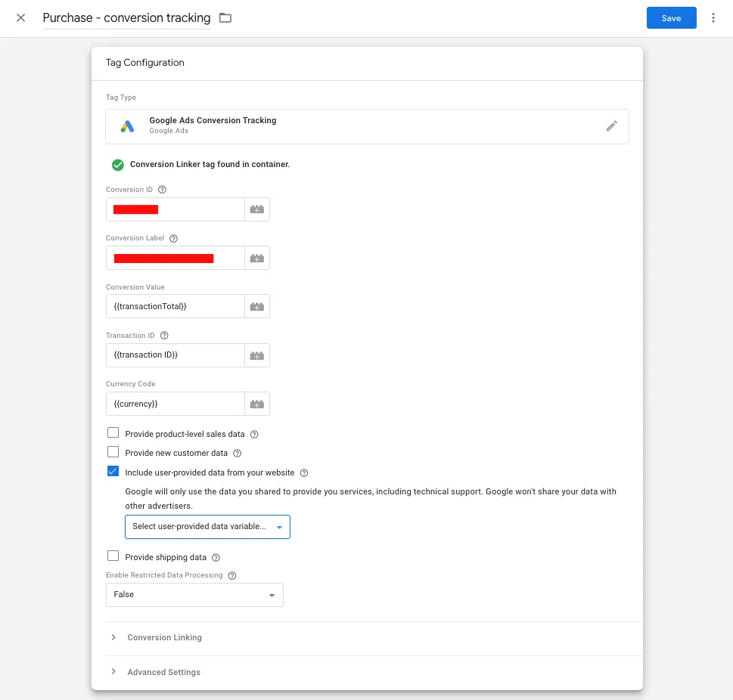Image resolution: width=733 pixels, height=700 pixels.
Task: Edit tag type using pencil icon
Action: point(611,126)
